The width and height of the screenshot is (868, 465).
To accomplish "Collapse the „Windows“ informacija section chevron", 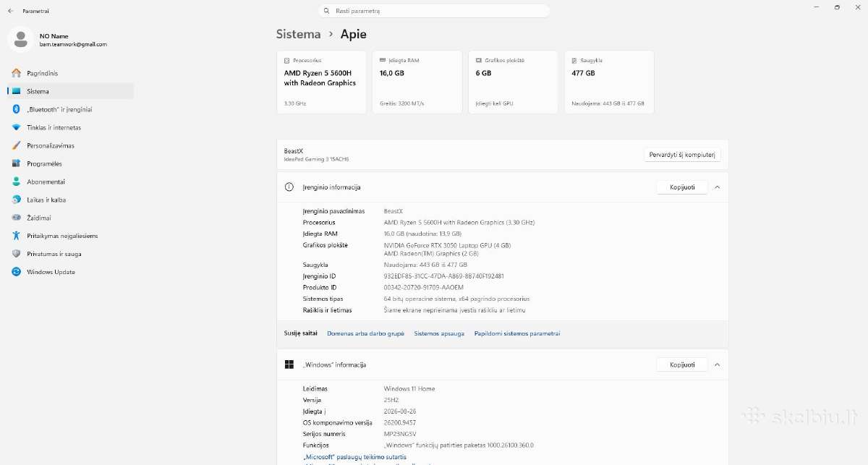I will point(717,364).
